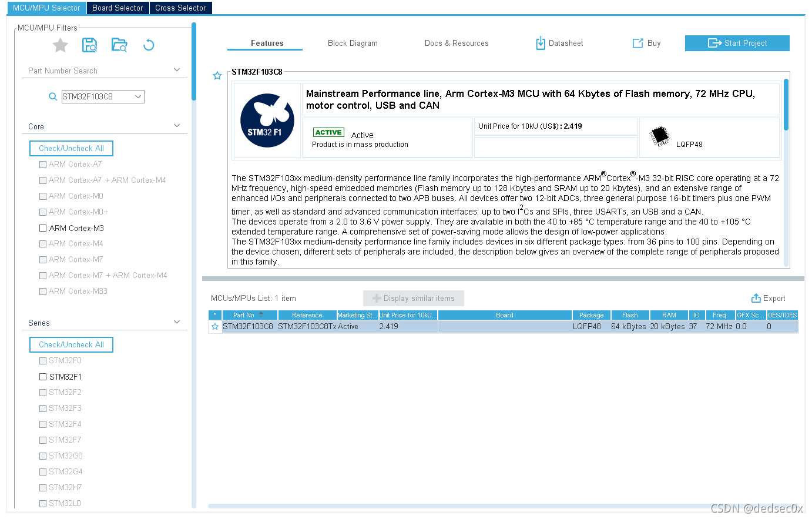
Task: Toggle the star in the STM32F103C8 list row
Action: click(x=215, y=327)
